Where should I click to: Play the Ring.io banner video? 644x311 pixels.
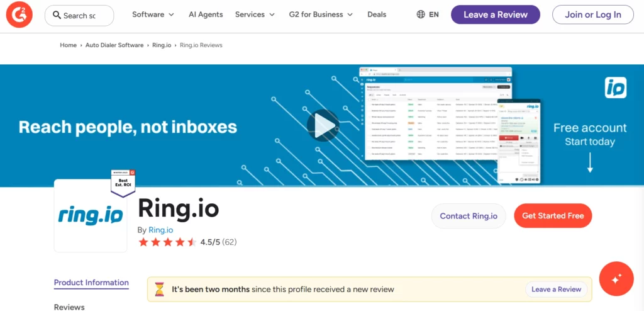point(323,125)
